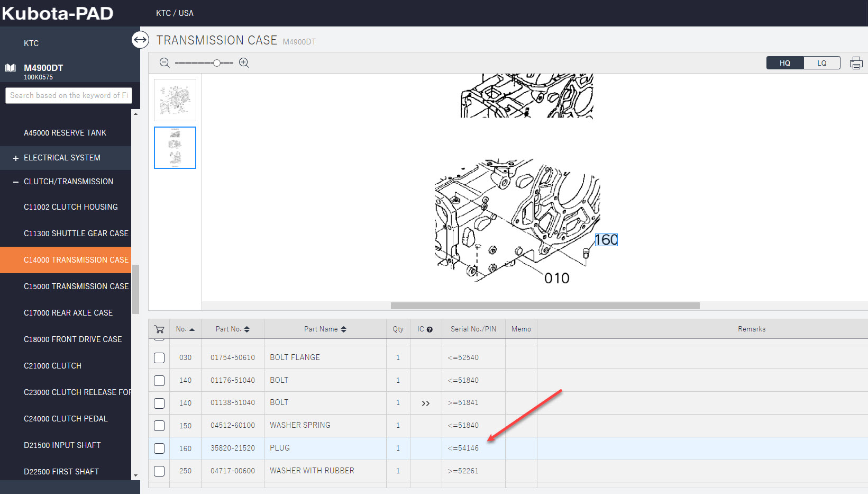This screenshot has width=868, height=494.
Task: Switch to HQ image quality
Action: click(x=785, y=63)
